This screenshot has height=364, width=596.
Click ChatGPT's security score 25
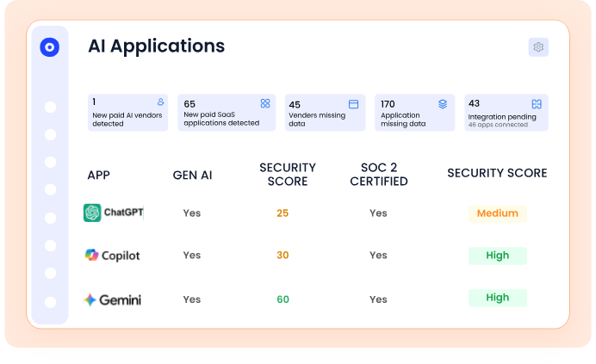pyautogui.click(x=282, y=213)
